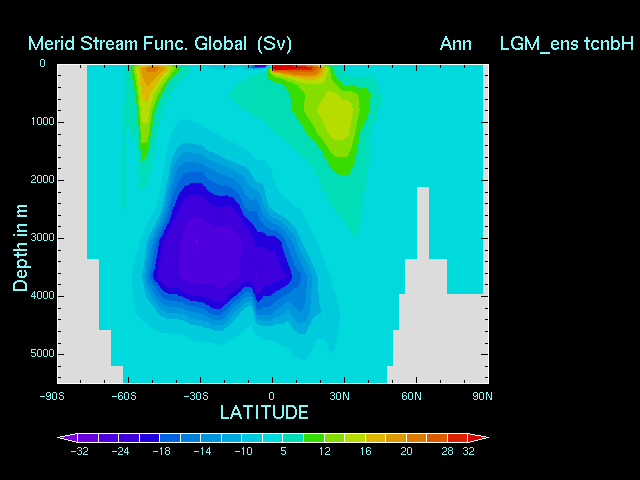Click the colorbar value "5"

pos(283,451)
